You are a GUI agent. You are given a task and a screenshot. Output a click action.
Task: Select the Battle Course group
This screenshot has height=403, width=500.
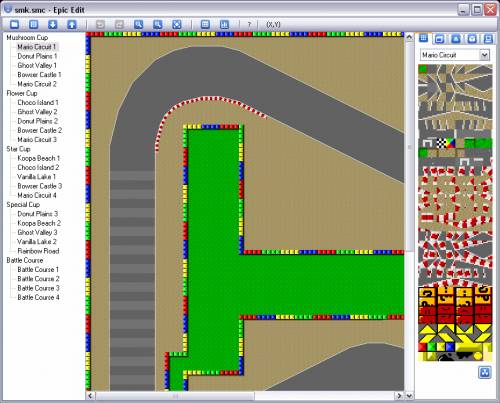tap(25, 260)
